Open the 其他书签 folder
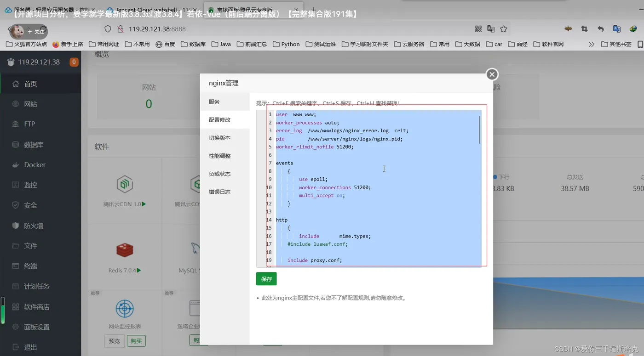Image resolution: width=644 pixels, height=356 pixels. pos(616,44)
